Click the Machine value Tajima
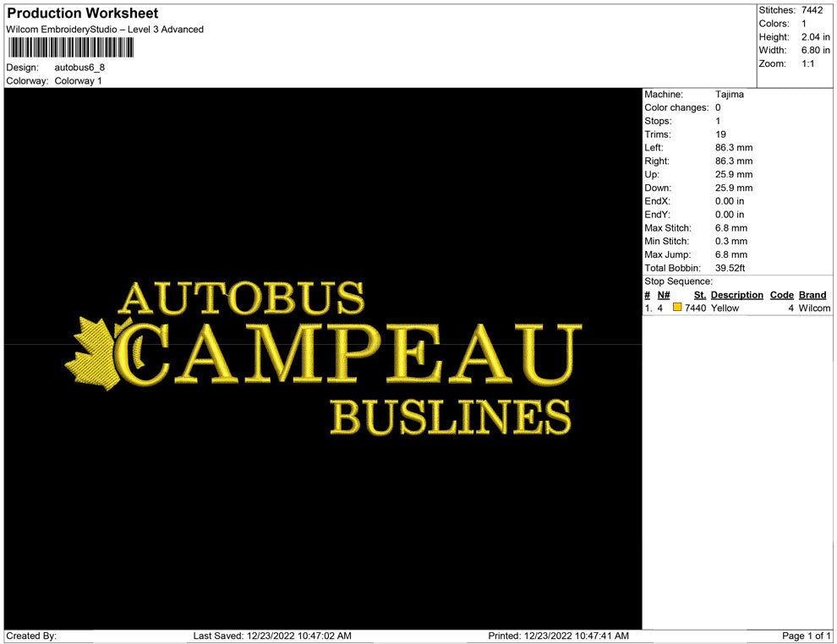Screen dimensions: 837x644 tap(729, 95)
